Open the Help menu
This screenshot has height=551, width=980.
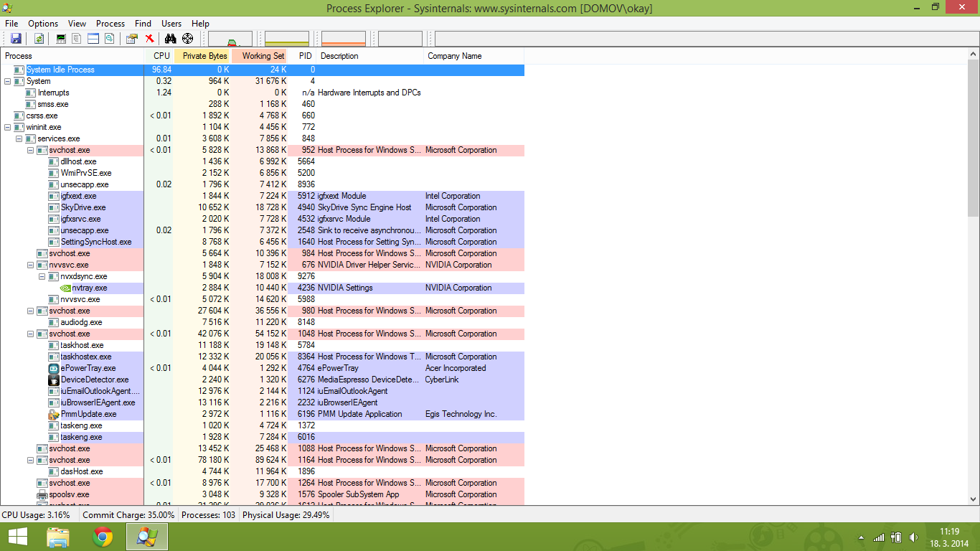pos(200,24)
